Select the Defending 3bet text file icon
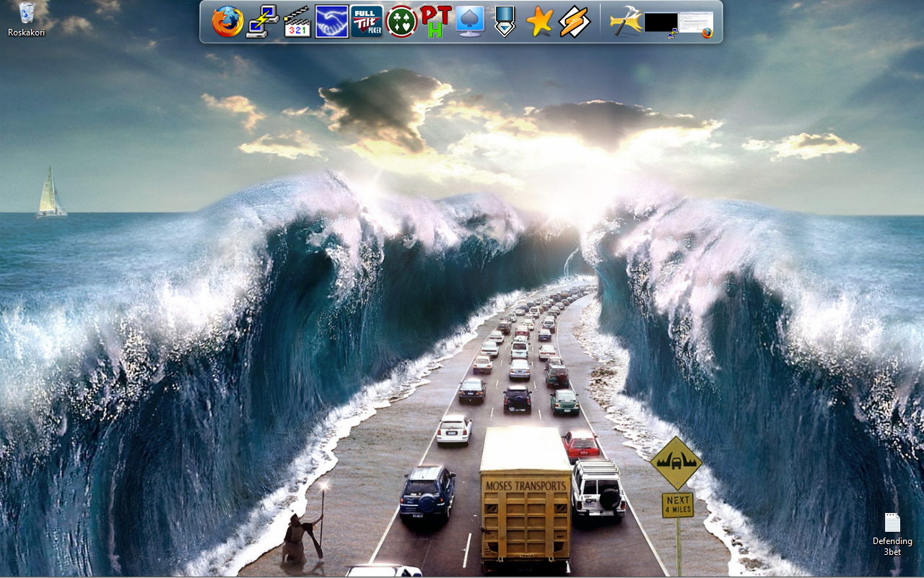924x578 pixels. click(892, 522)
